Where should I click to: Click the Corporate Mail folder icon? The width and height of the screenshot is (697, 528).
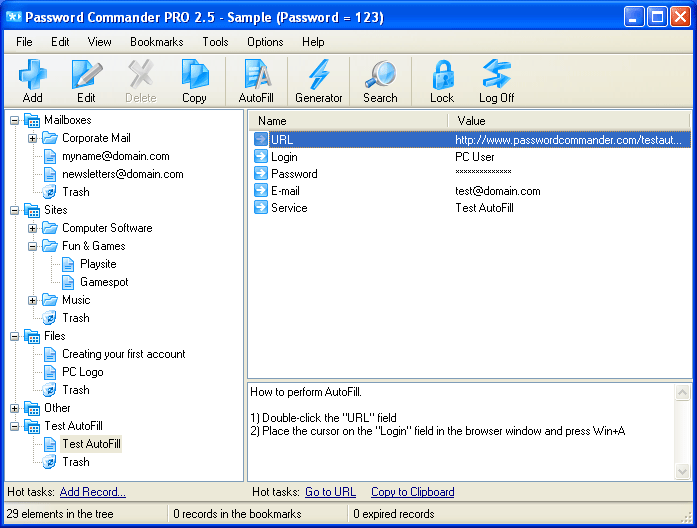50,138
